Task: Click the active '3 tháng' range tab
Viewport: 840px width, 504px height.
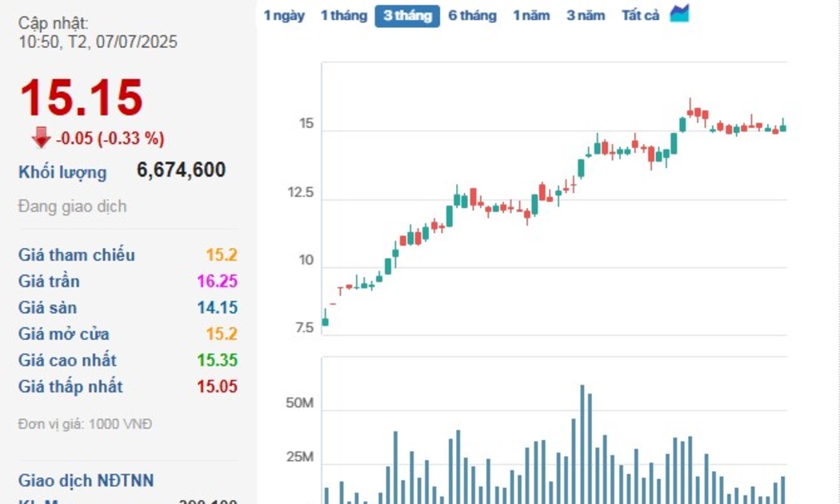Action: [407, 15]
